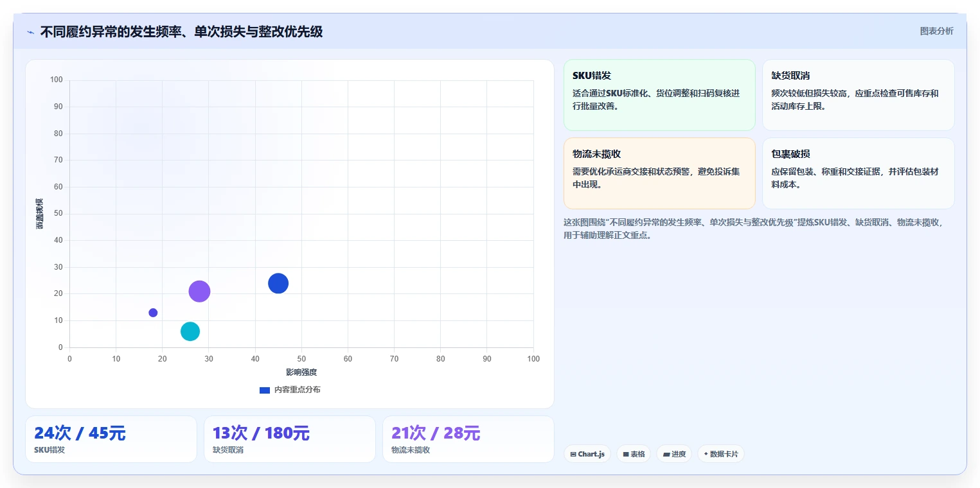Click the 图表分析 label in header
This screenshot has width=980, height=488.
pyautogui.click(x=936, y=31)
